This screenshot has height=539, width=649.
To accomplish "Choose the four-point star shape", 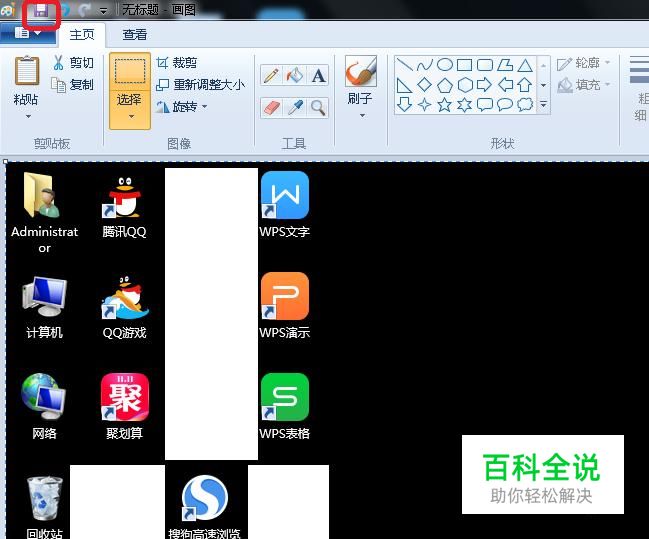I will pos(424,104).
